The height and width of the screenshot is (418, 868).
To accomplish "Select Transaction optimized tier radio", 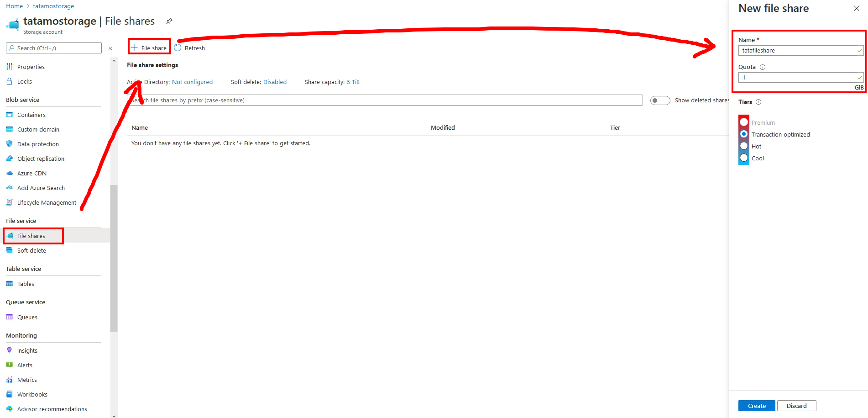I will (744, 134).
